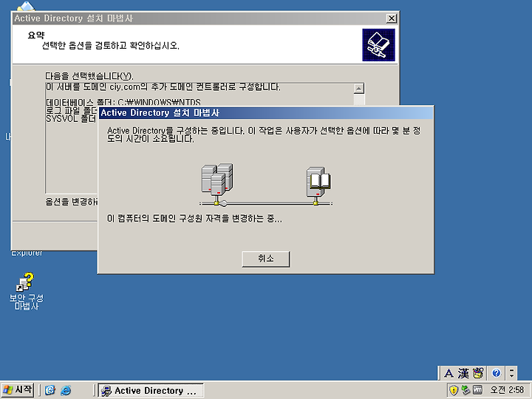Click the security shield tray icon
Screen dimensions: 532x399
453,390
